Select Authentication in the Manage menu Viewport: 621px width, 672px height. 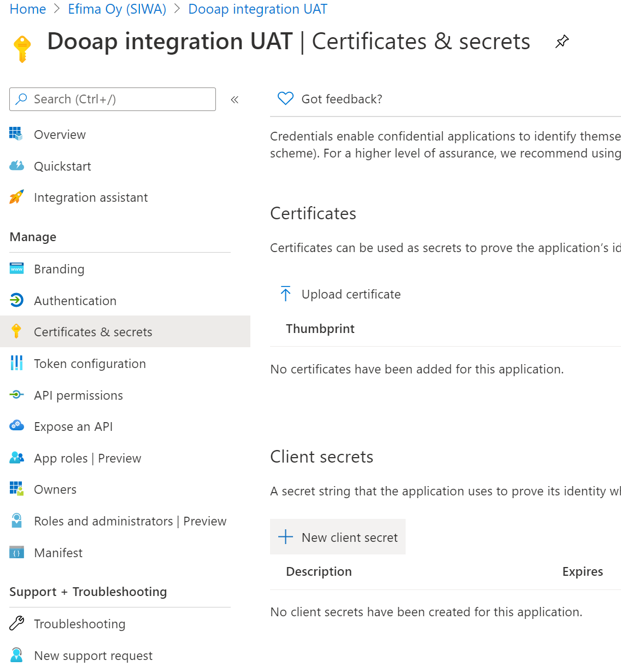[x=125, y=301]
